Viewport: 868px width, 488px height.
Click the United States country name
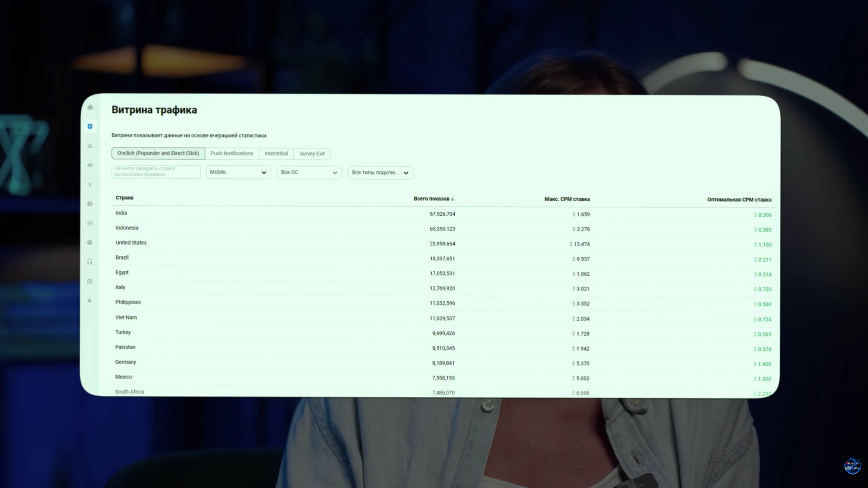point(131,243)
